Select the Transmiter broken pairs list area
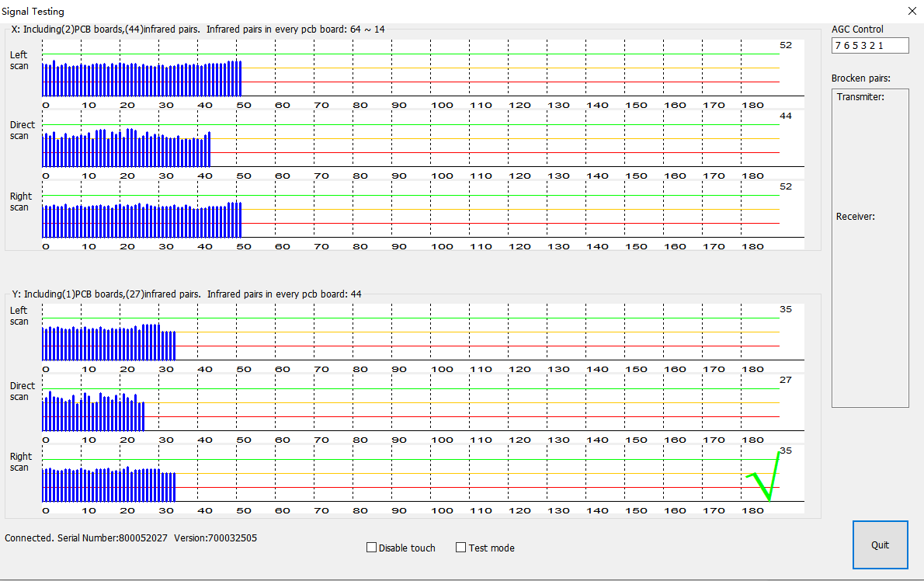Screen dimensions: 924x581 click(x=870, y=148)
